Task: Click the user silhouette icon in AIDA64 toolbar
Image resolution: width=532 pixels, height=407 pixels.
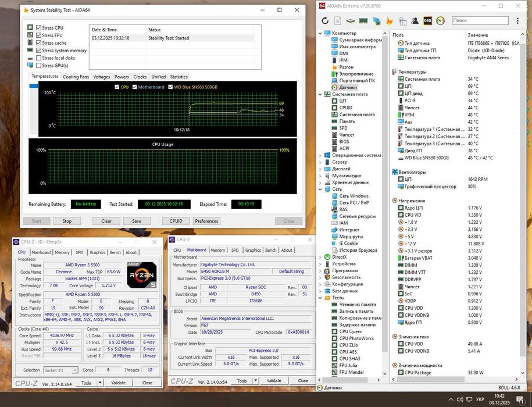Action: [415, 21]
